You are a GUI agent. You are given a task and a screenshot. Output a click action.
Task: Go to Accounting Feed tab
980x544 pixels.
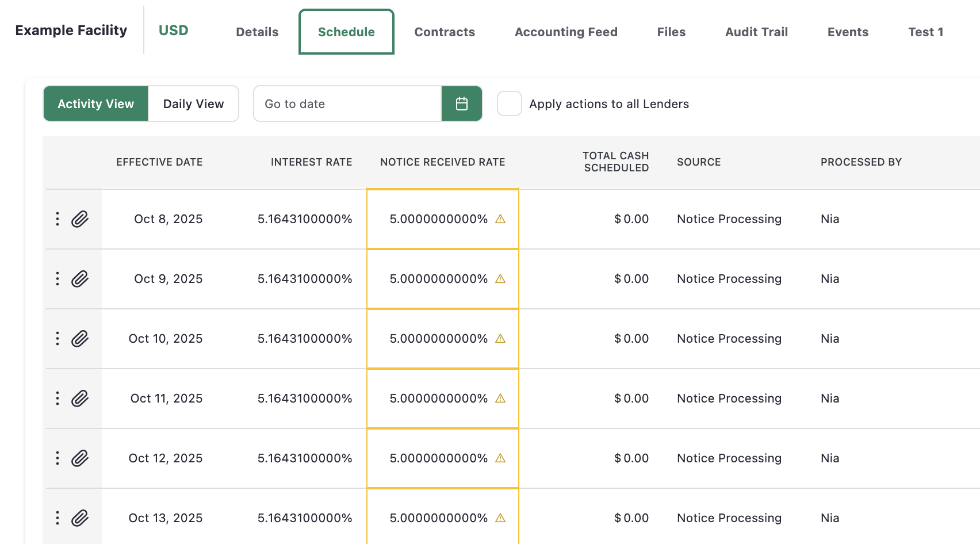(x=566, y=32)
